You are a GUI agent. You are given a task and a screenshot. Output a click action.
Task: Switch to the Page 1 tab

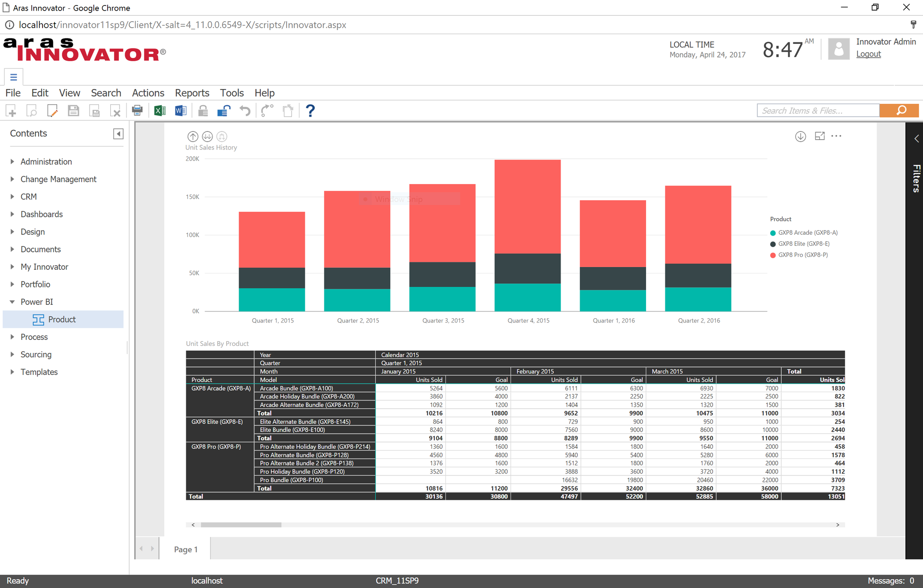(x=186, y=549)
